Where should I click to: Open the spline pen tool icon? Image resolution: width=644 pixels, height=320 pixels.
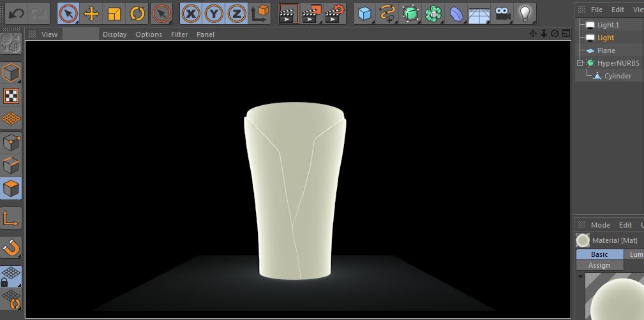coord(387,13)
